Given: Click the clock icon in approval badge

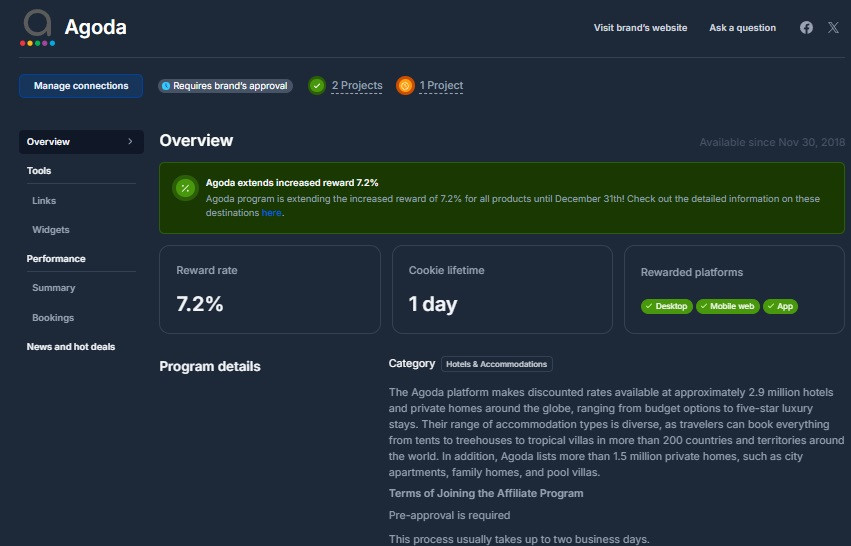Looking at the screenshot, I should pos(166,86).
